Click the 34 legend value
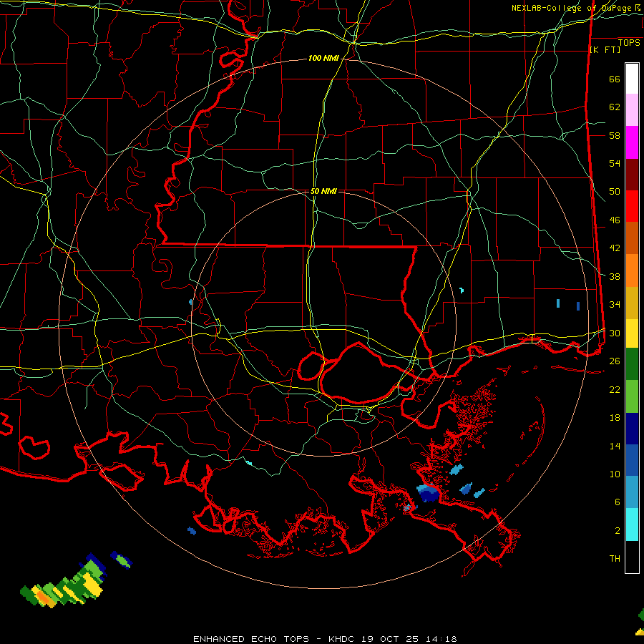 click(615, 305)
